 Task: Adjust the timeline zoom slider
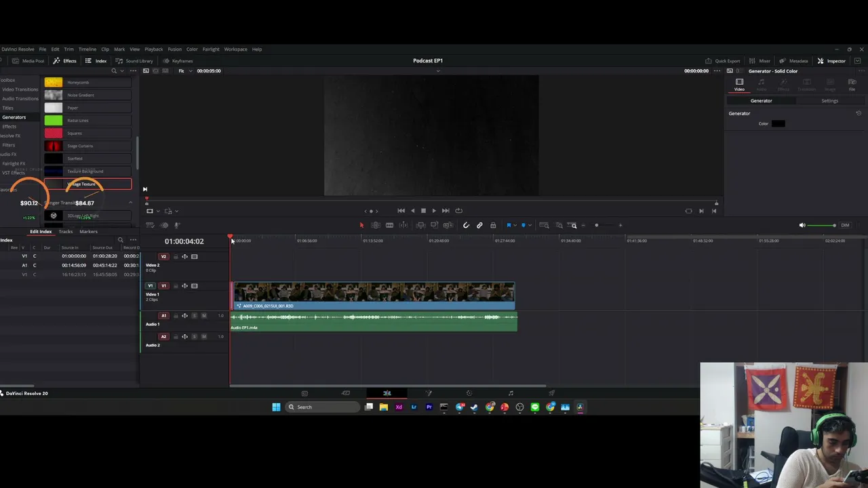pos(597,225)
